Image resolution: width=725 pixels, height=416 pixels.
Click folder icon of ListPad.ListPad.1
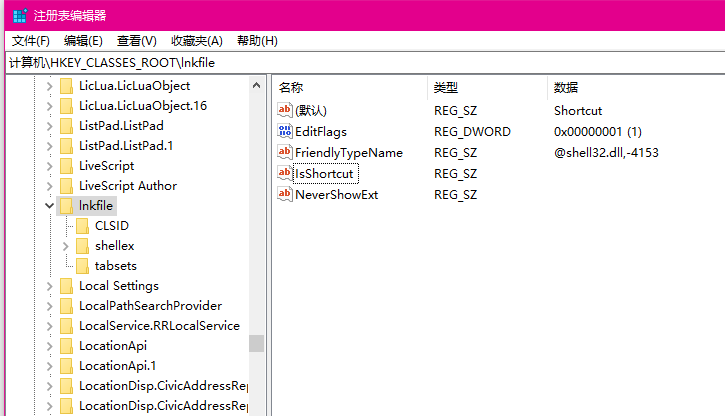pyautogui.click(x=67, y=146)
